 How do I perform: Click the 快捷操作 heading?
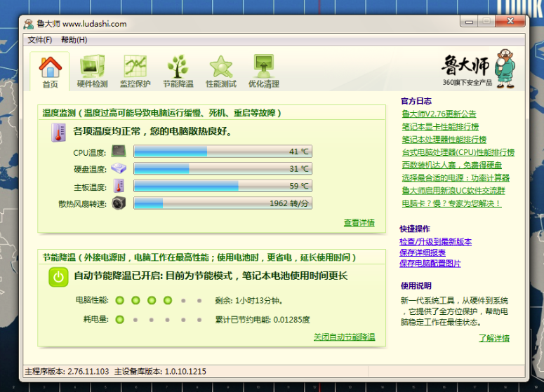(x=415, y=229)
